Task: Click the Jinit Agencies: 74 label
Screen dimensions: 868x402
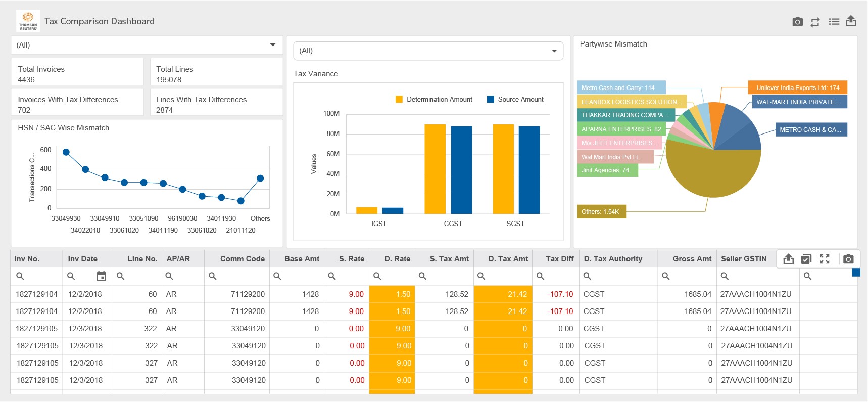Action: [607, 170]
